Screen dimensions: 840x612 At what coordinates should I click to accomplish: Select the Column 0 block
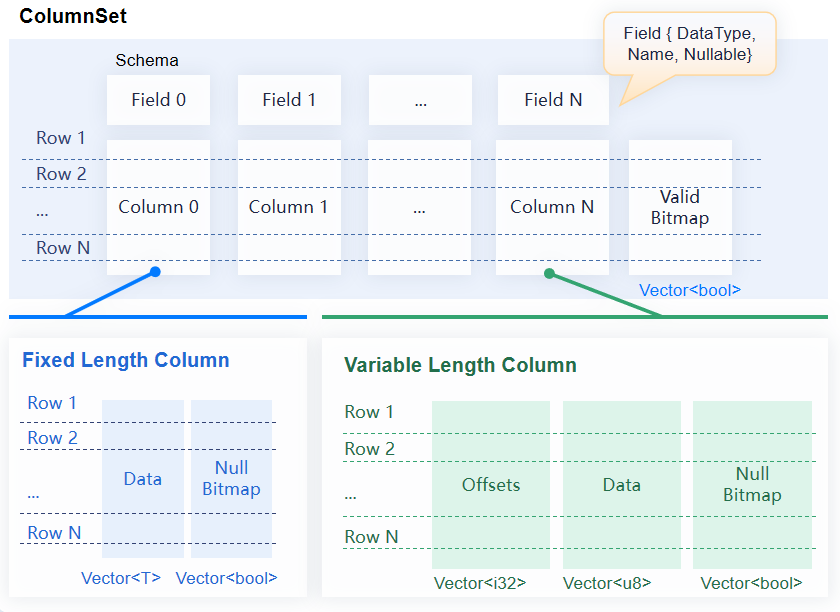coord(158,207)
